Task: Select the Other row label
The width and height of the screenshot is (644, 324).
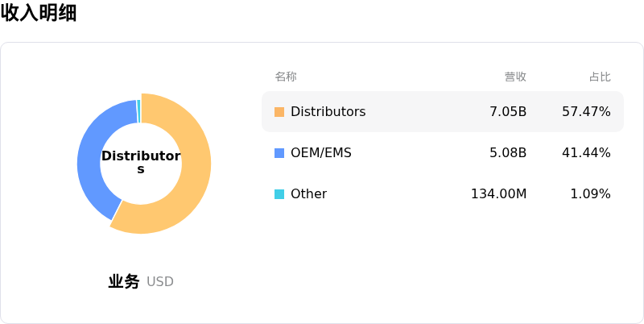Action: pos(308,194)
